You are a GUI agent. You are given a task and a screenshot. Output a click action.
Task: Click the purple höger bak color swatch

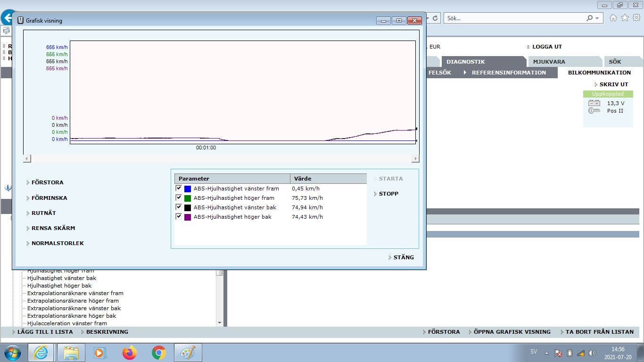188,217
